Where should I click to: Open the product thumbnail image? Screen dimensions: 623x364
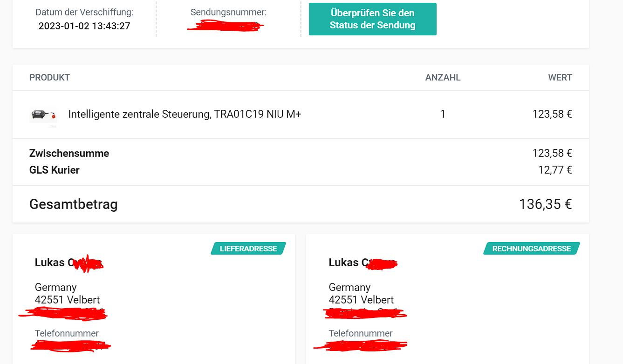(43, 115)
